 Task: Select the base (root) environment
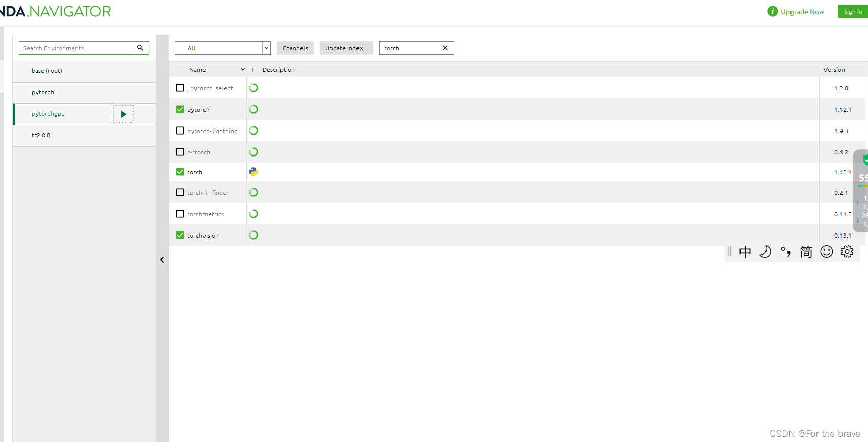84,71
